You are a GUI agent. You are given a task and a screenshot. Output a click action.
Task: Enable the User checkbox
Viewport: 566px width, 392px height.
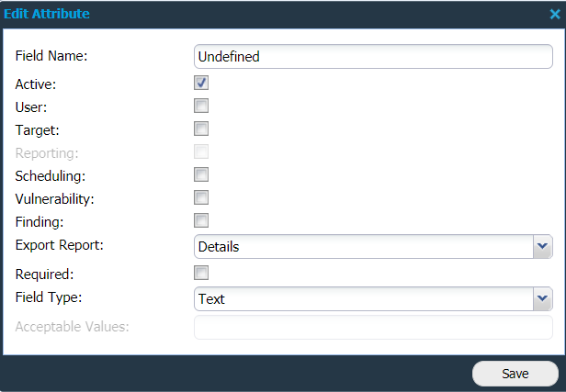pyautogui.click(x=201, y=106)
